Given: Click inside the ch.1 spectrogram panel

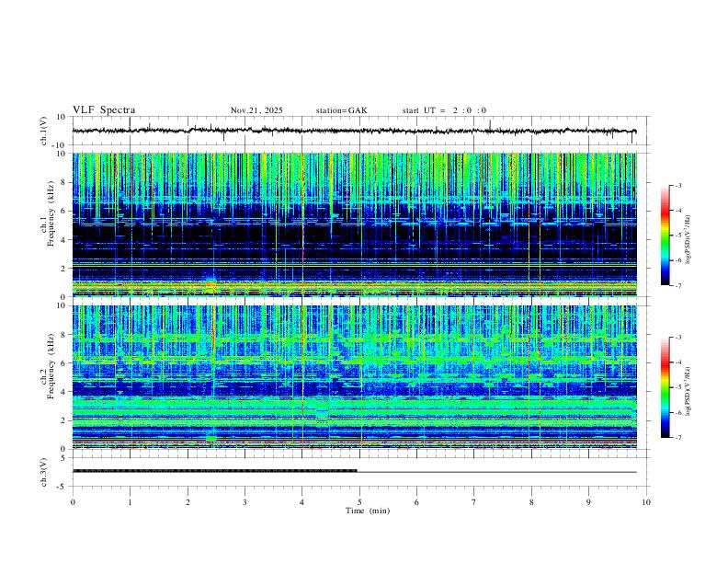Looking at the screenshot, I should click(x=355, y=224).
